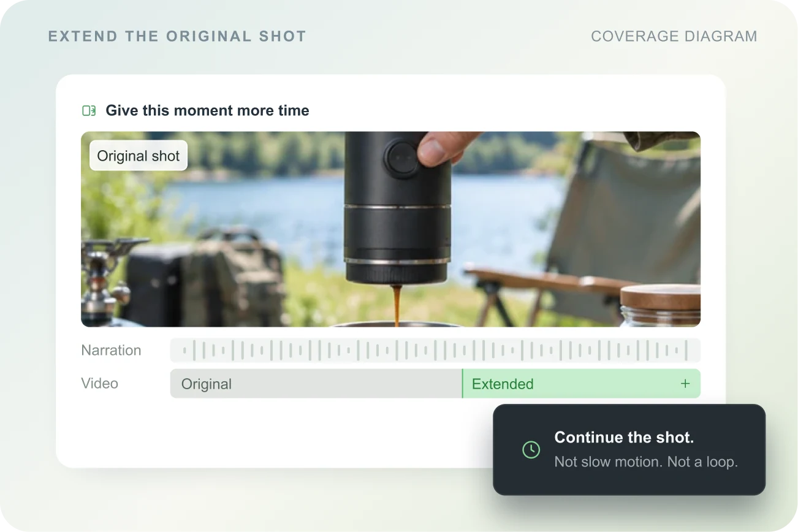This screenshot has width=798, height=532.
Task: Click the extend-shot icon beside the heading
Action: tap(89, 111)
